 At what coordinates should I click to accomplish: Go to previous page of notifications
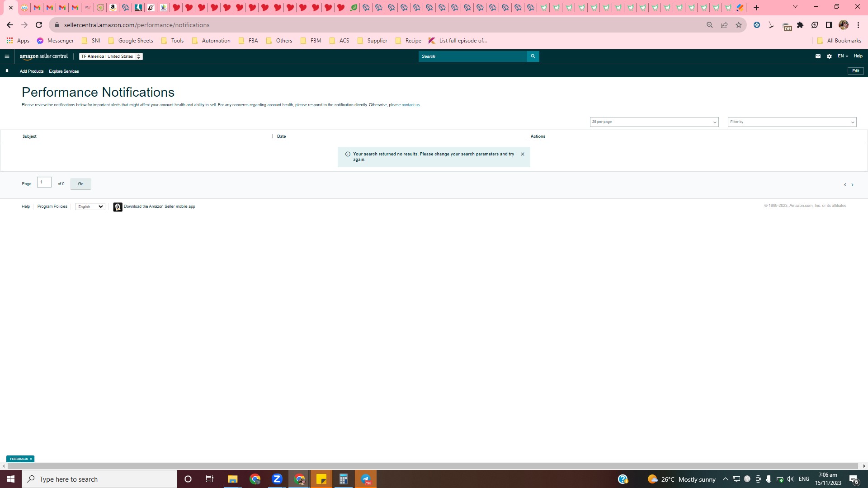[x=845, y=185]
